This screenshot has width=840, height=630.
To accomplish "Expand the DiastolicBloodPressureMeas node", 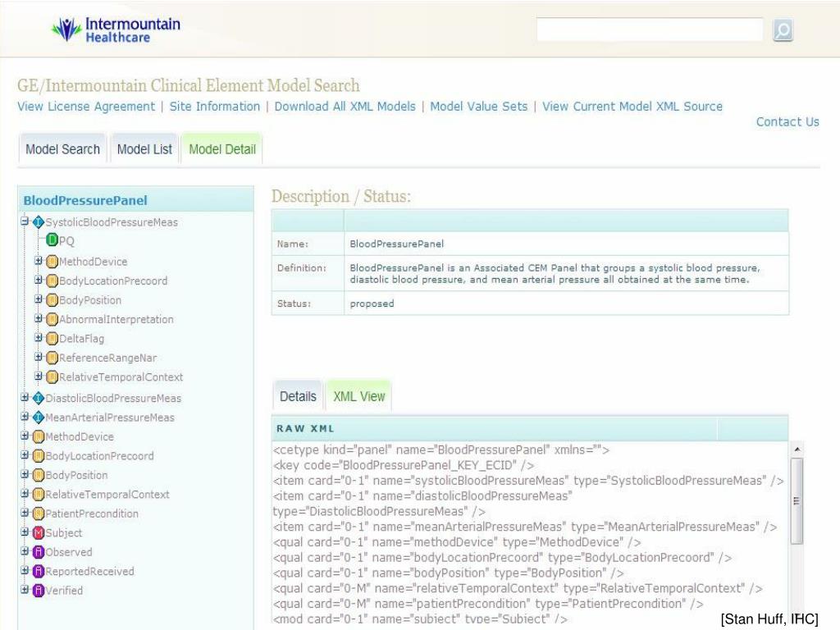I will (x=25, y=397).
